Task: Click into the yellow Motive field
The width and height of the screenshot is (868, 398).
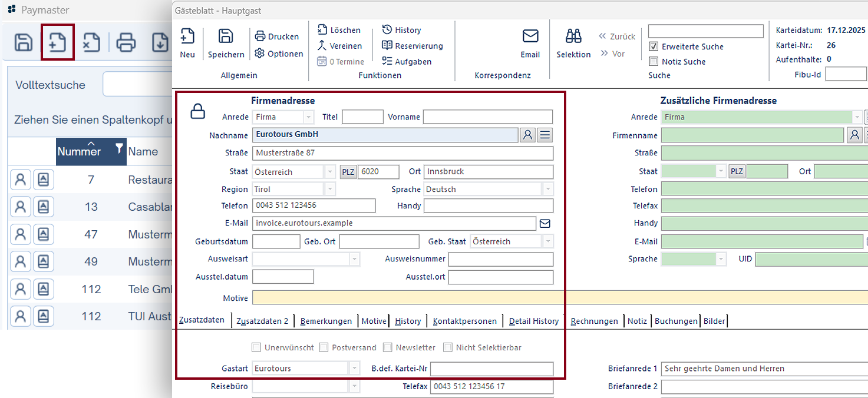Action: tap(407, 298)
